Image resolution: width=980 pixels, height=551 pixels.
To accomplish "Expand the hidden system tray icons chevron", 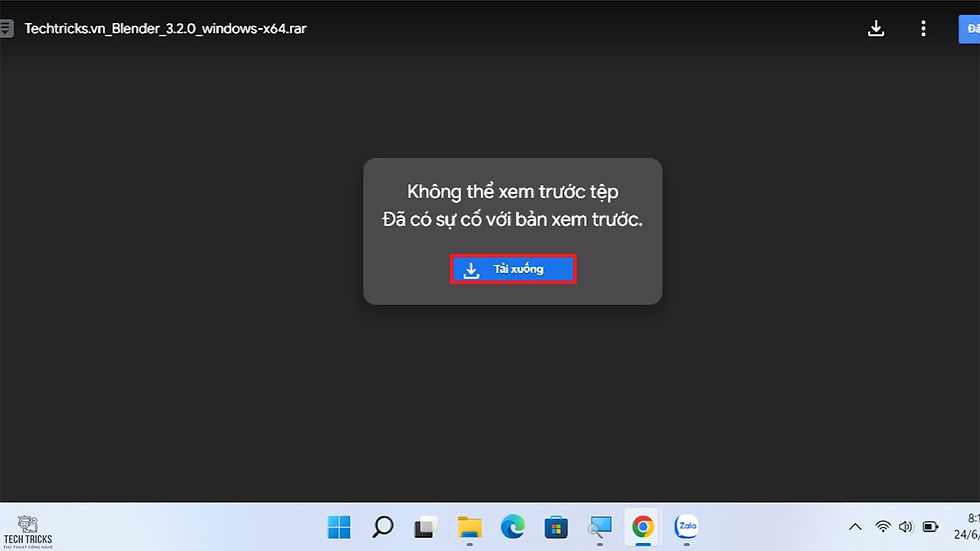I will pyautogui.click(x=855, y=527).
